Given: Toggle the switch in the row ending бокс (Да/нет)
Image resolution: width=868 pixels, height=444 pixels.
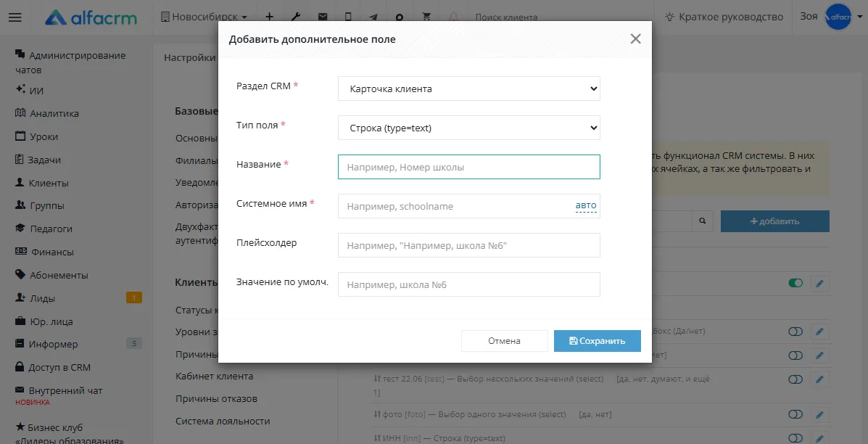Looking at the screenshot, I should point(795,331).
